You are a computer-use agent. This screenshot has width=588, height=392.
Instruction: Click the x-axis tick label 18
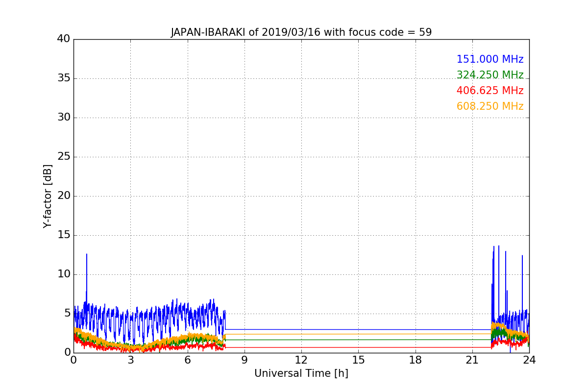[416, 360]
